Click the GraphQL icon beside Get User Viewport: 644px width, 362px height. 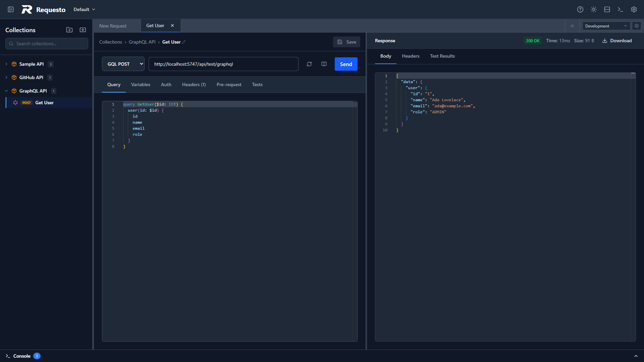coord(15,103)
